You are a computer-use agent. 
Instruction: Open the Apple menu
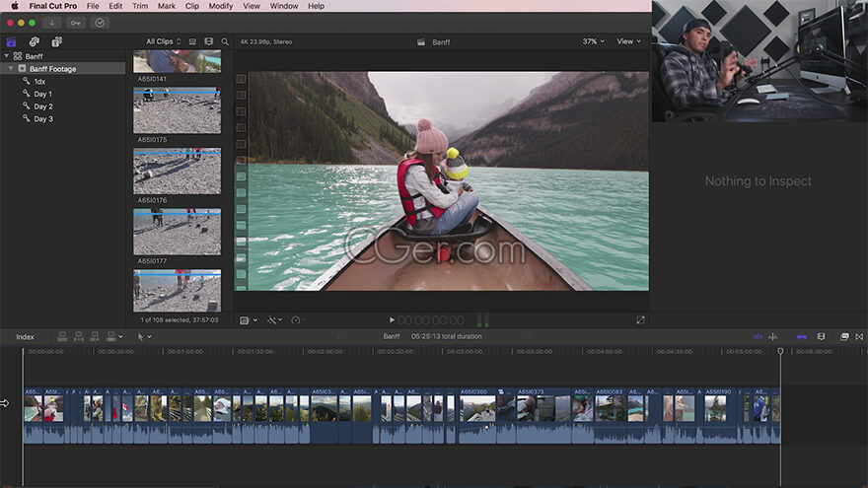(x=15, y=6)
